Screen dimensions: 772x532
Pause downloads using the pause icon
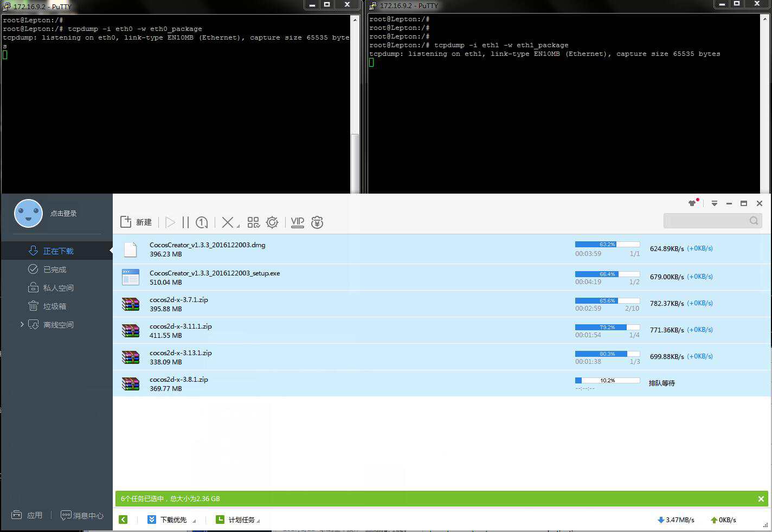[186, 222]
